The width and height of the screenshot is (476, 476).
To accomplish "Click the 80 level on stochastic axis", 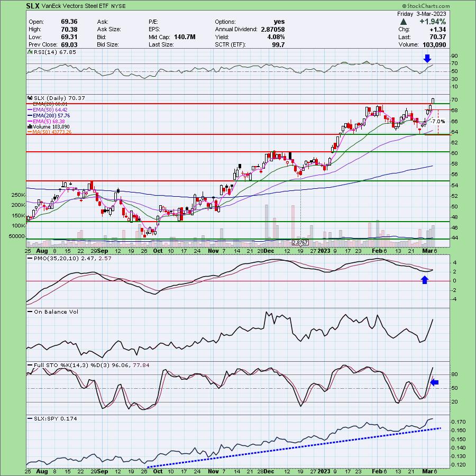I will [455, 374].
